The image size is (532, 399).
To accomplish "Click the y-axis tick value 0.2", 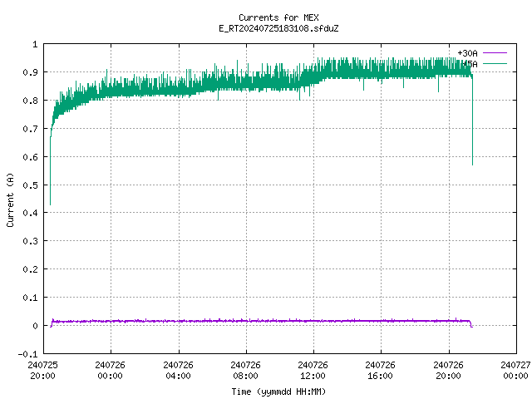I will click(x=30, y=269).
